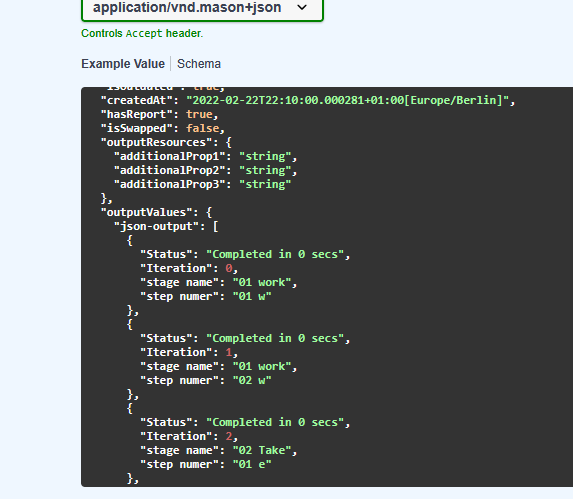Click the additionalProp1 key
Viewport: 573px width, 499px height.
tap(169, 156)
